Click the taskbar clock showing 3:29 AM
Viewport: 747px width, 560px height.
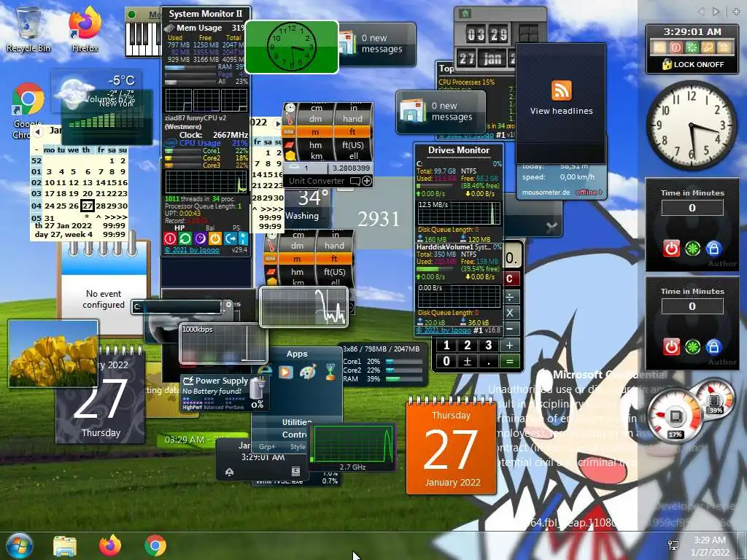pos(710,546)
